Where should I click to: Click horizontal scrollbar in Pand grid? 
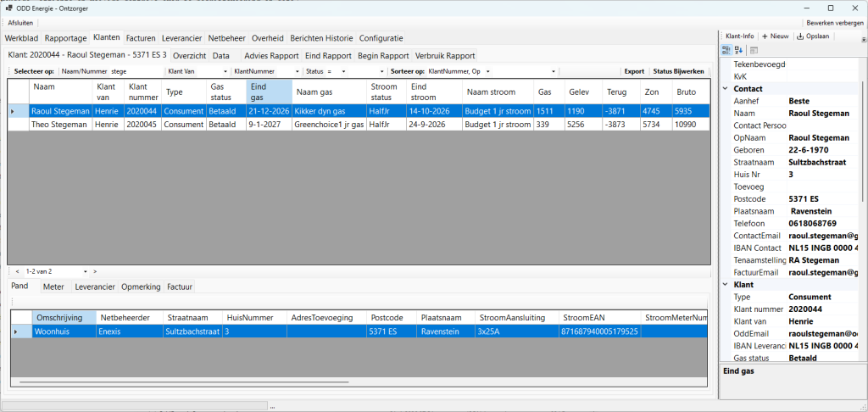[x=183, y=381]
